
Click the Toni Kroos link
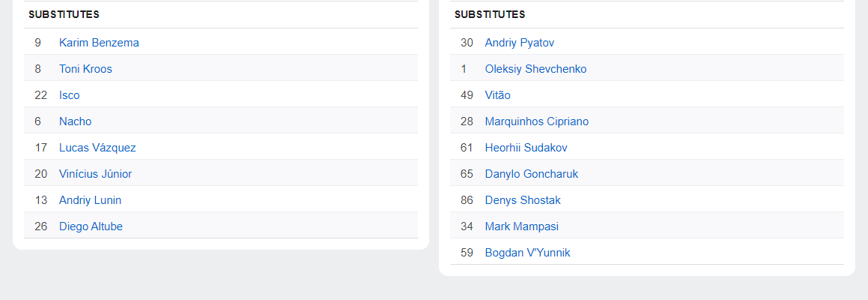coord(85,69)
